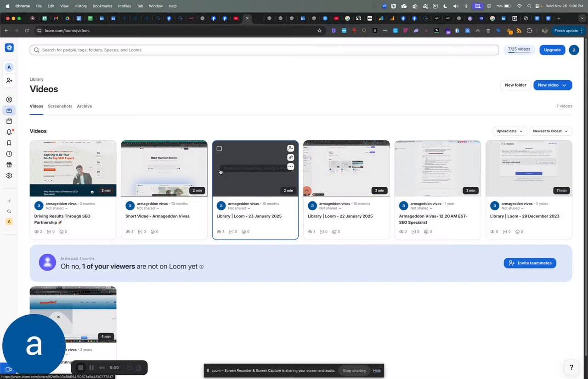Click the plus icon in sidebar

(9, 201)
